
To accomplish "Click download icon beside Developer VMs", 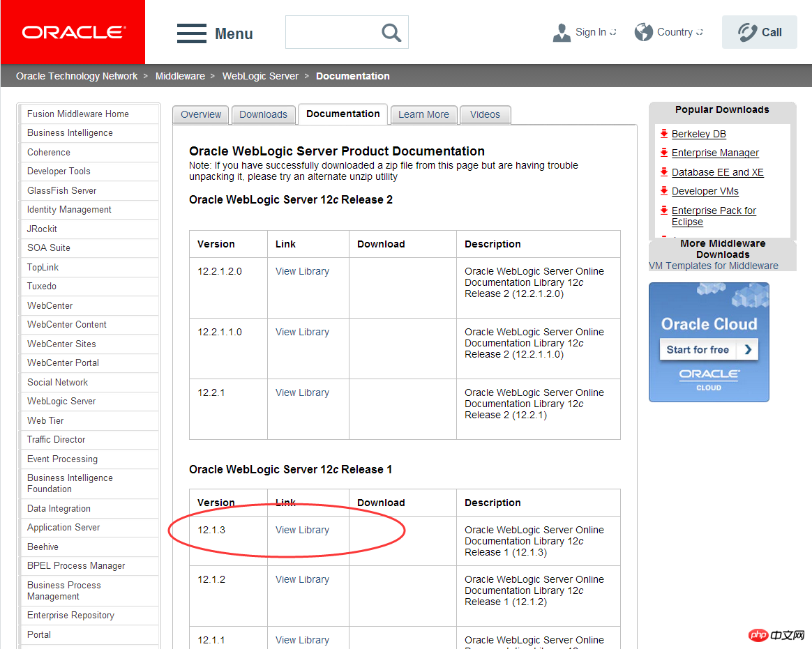I will [664, 190].
